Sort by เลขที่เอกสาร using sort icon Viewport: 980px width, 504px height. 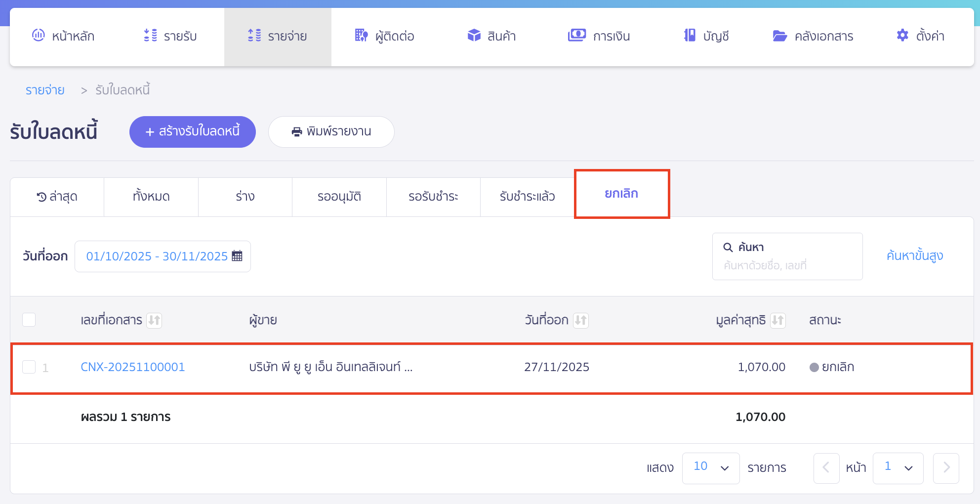tap(155, 320)
